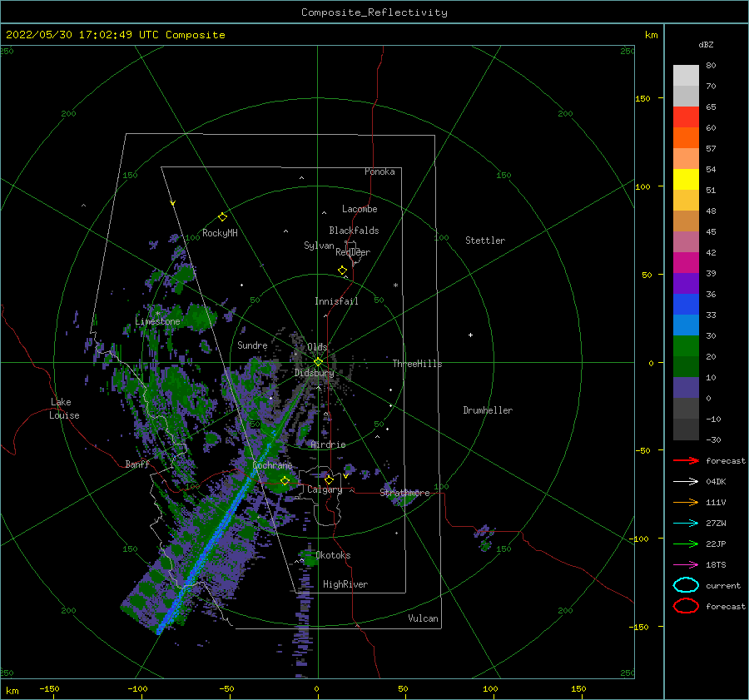749x700 pixels.
Task: Click the white plus marker below Stettler
Action: tap(470, 335)
